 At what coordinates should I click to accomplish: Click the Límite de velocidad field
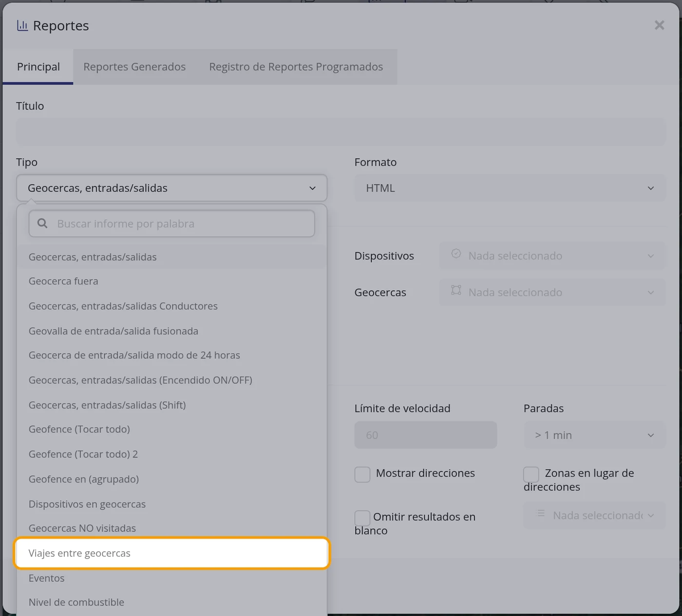coord(426,435)
